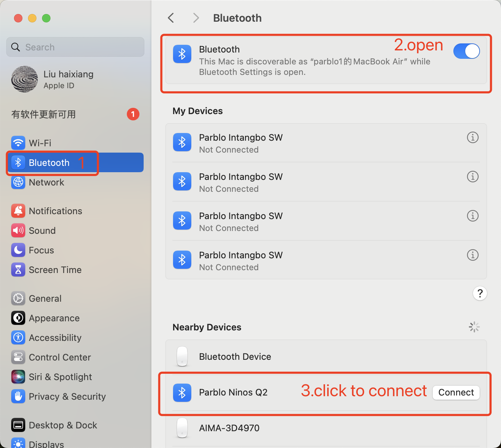Select the Parblo Ninos Q2 device name

pos(233,392)
